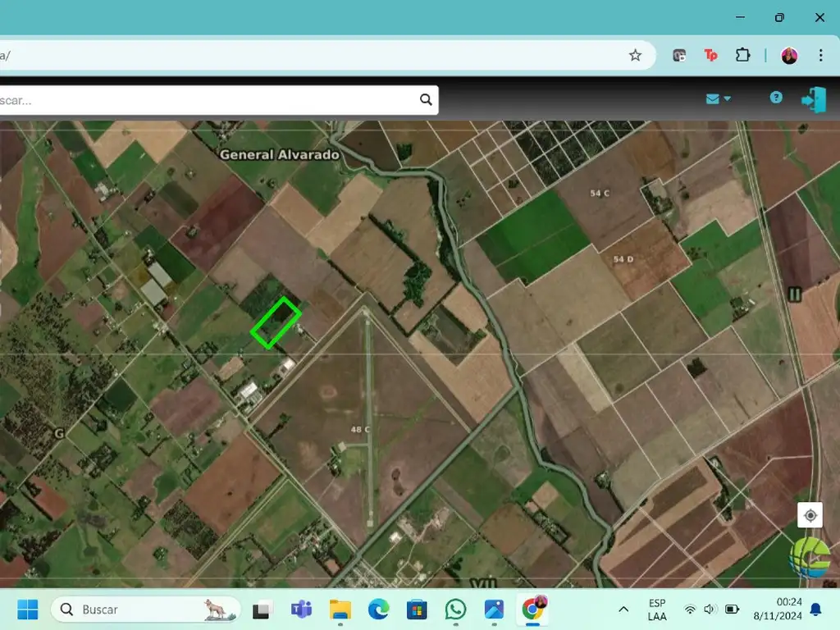Expand the envelope messages dropdown
The height and width of the screenshot is (630, 840).
click(718, 99)
